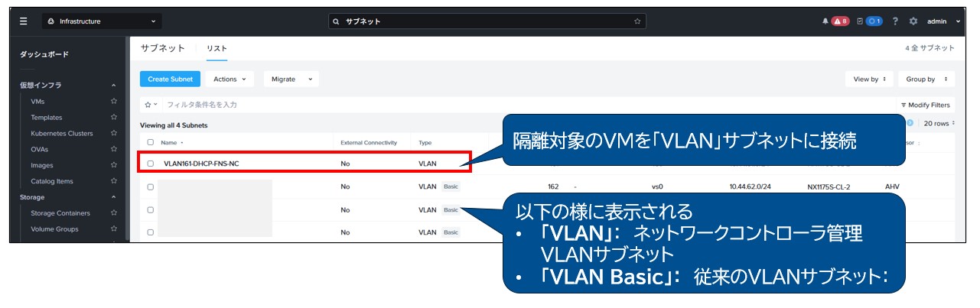Check the VLAN161-DHCP-FNS-NC row checkbox
Screen dimensions: 980x308
click(x=151, y=164)
